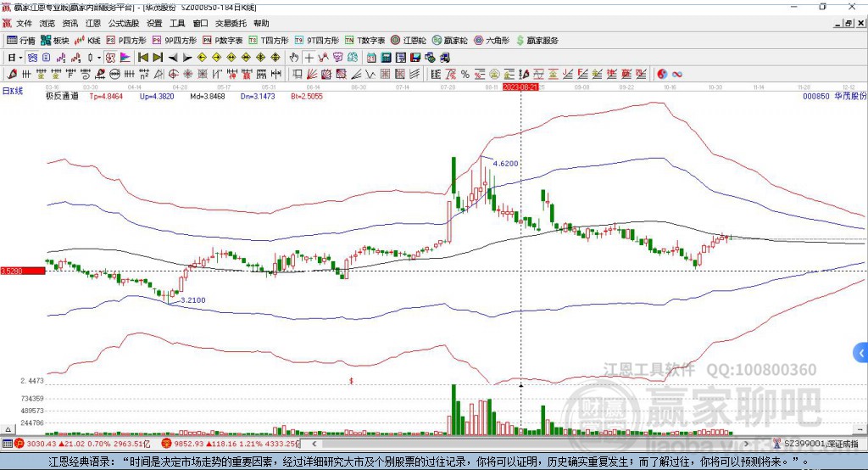Viewport: 868px width, 470px height.
Task: Select the last yellow diamond arrow icon
Action: (275, 58)
